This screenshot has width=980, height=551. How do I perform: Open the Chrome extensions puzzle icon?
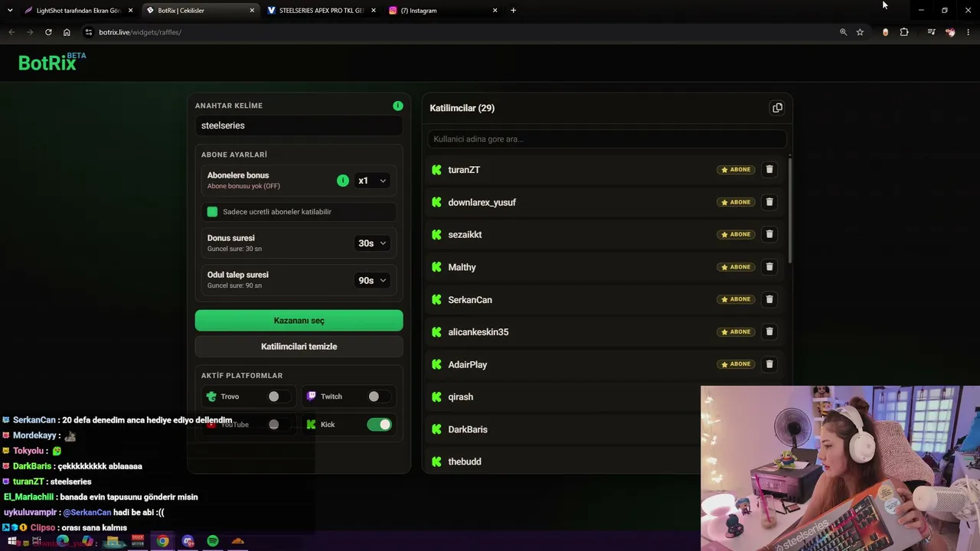pos(904,32)
